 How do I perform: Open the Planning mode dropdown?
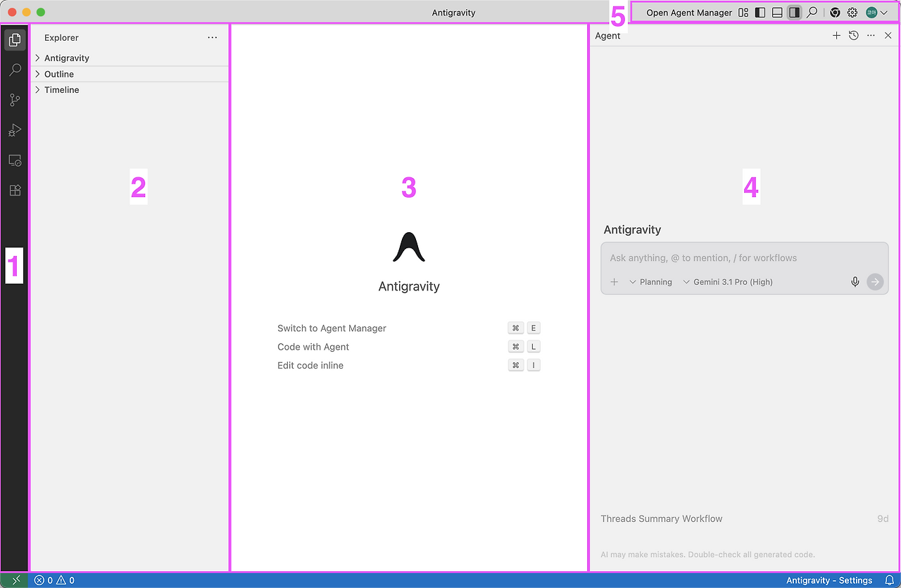tap(650, 282)
